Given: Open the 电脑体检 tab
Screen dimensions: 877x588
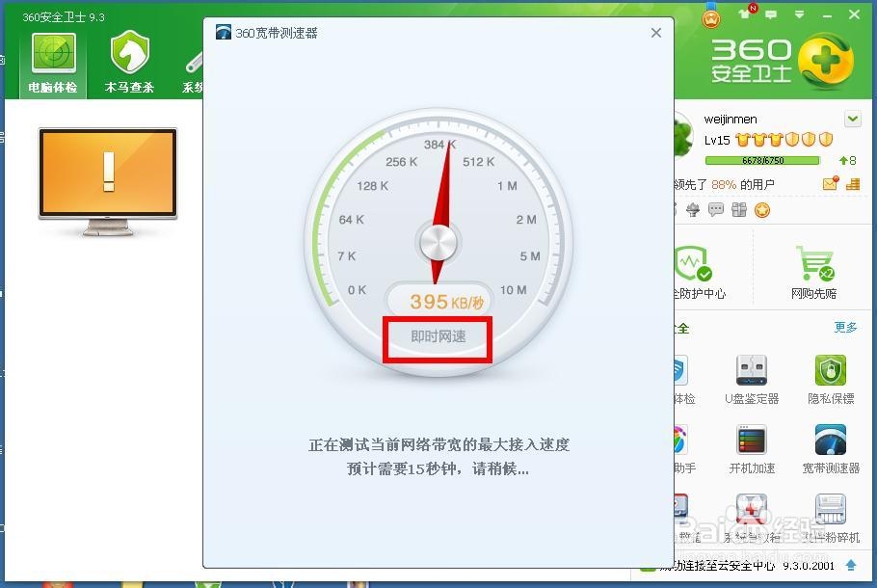Looking at the screenshot, I should click(53, 64).
